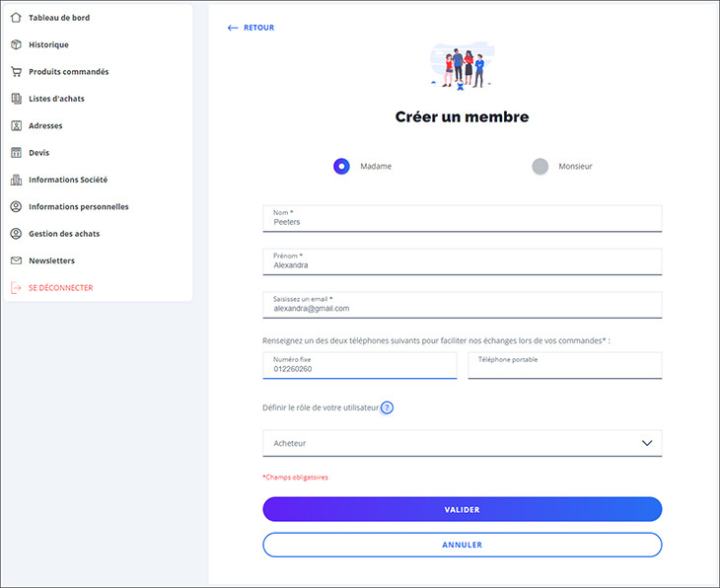Click the Créer un membre heading
720x588 pixels.
point(462,116)
